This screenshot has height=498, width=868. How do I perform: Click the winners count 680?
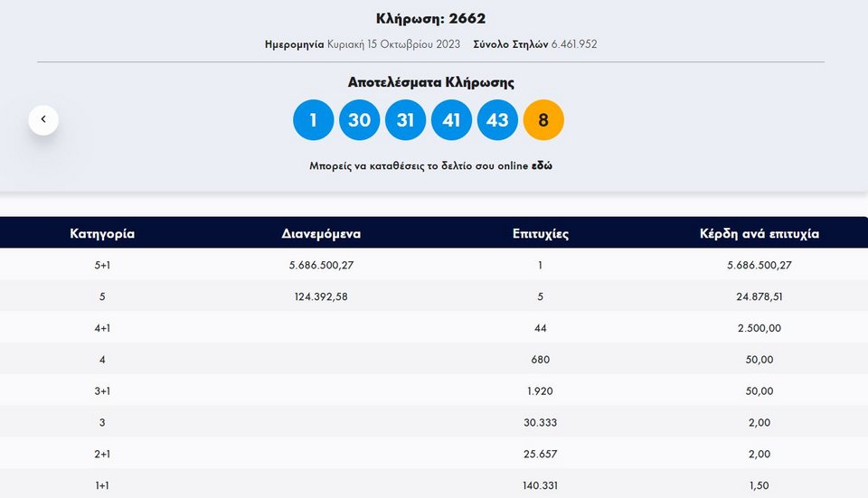pyautogui.click(x=541, y=360)
